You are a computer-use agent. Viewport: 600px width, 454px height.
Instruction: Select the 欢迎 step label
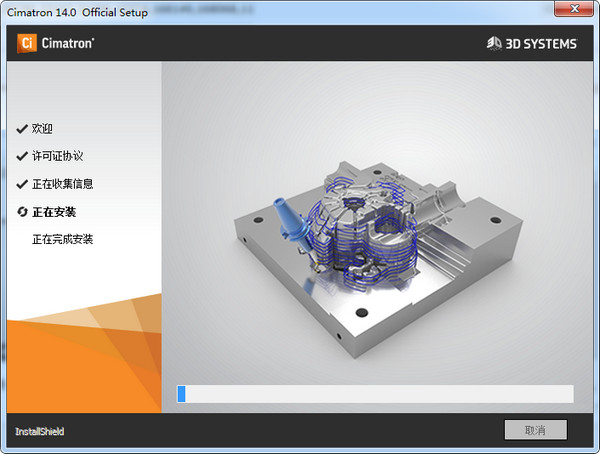tap(42, 129)
